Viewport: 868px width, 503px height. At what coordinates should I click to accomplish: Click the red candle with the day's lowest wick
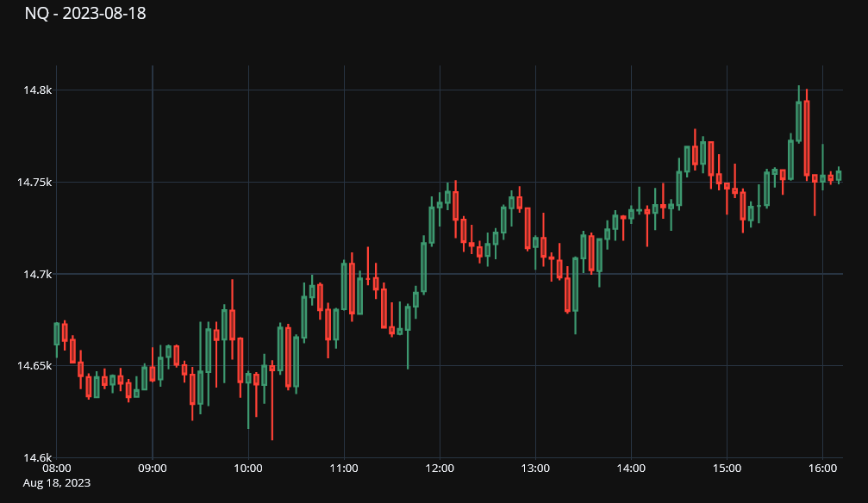272,369
